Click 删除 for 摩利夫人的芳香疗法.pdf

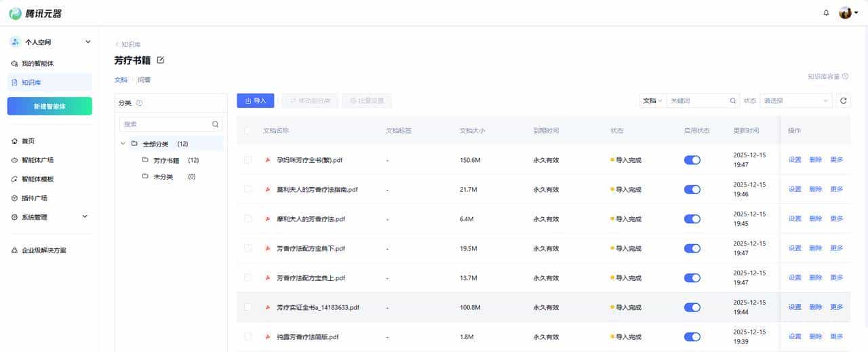point(816,219)
